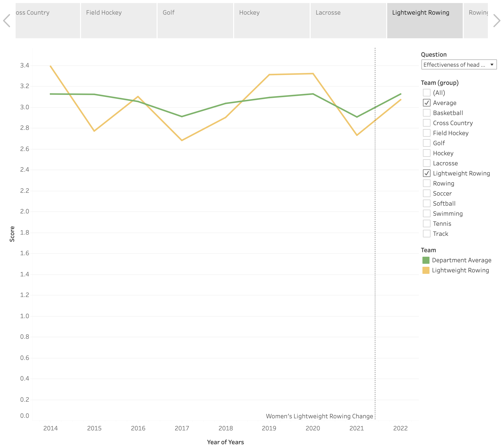Enable the Basketball checkbox
This screenshot has height=448, width=503.
pos(426,113)
